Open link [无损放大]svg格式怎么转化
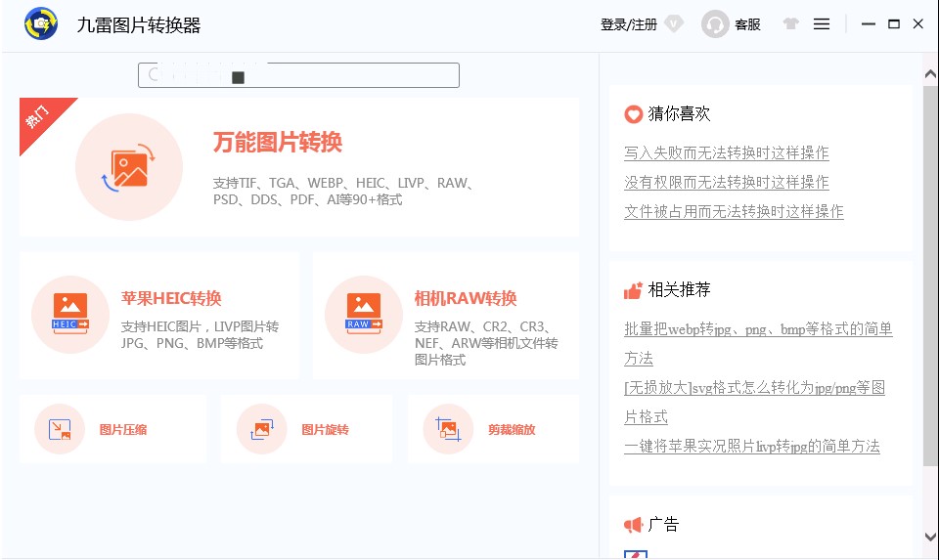Image resolution: width=939 pixels, height=560 pixels. pos(754,402)
